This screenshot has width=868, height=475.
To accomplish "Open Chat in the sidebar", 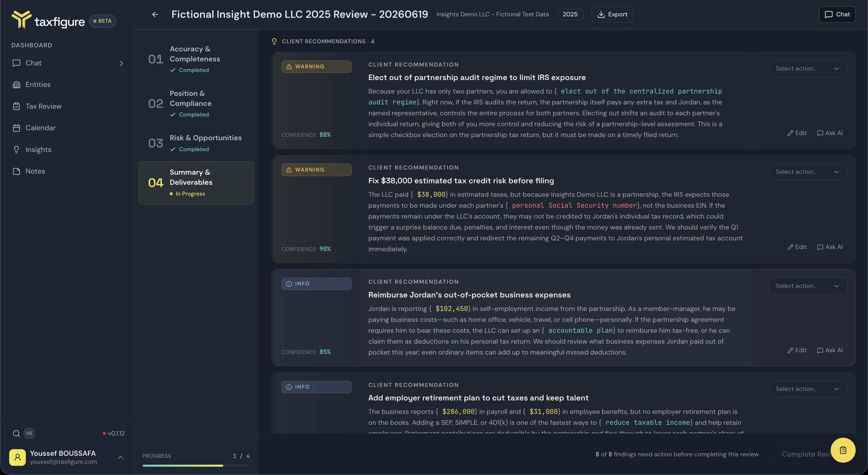I will pyautogui.click(x=33, y=63).
